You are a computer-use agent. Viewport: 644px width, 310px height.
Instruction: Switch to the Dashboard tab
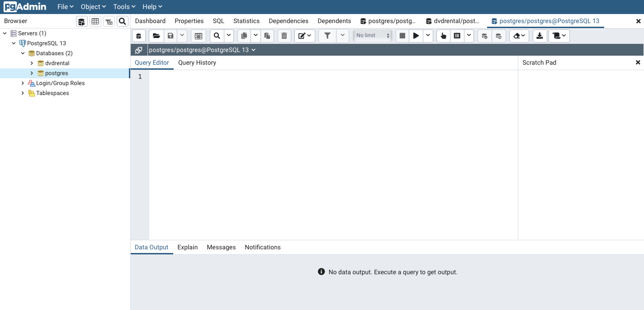(150, 21)
